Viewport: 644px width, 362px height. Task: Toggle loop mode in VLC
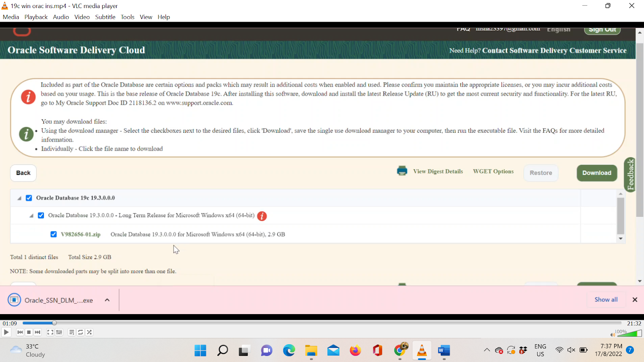point(80,332)
